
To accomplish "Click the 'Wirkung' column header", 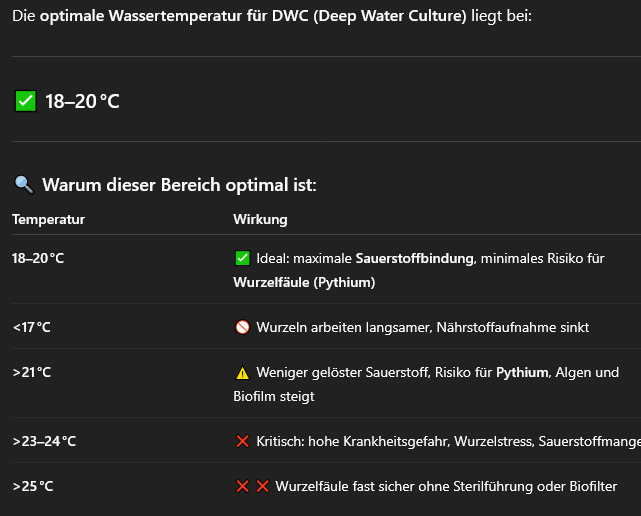I will point(260,219).
